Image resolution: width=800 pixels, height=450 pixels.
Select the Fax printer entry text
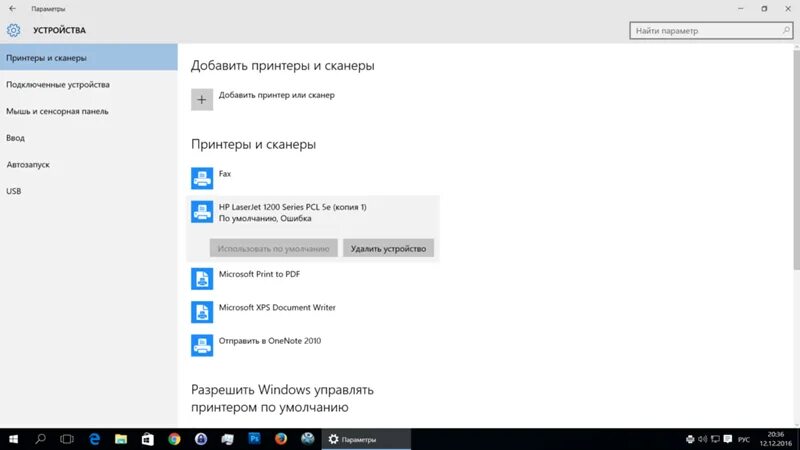[x=225, y=173]
